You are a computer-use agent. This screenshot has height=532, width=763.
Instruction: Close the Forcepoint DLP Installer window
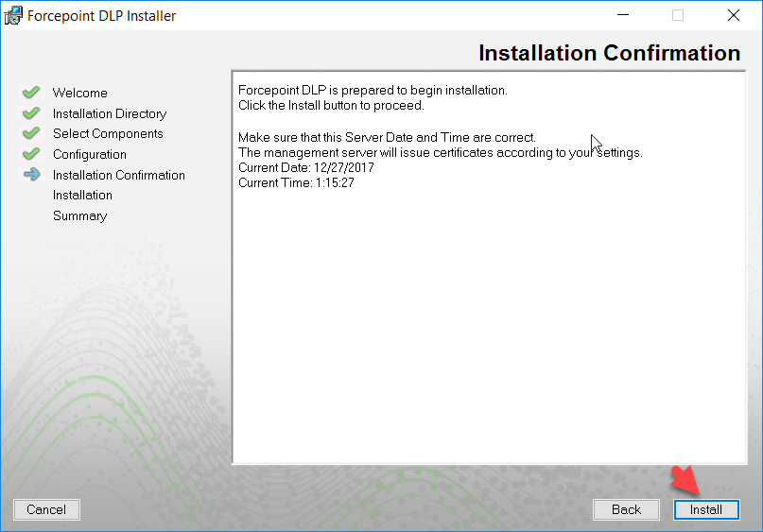[x=734, y=15]
